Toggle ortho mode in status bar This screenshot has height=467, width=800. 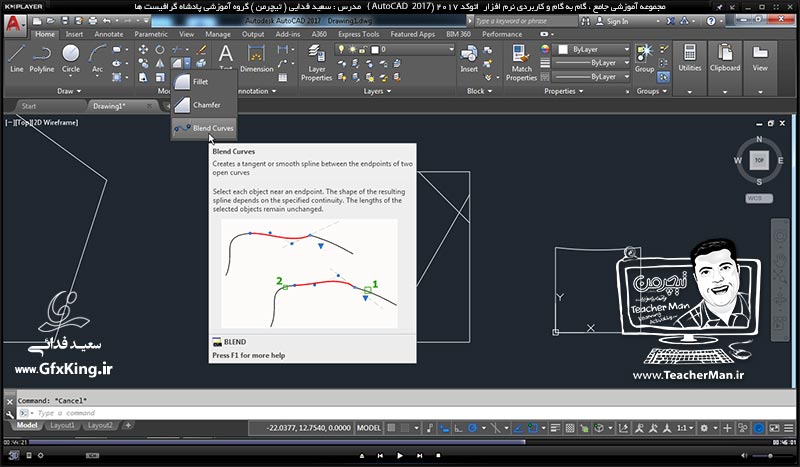pyautogui.click(x=459, y=428)
